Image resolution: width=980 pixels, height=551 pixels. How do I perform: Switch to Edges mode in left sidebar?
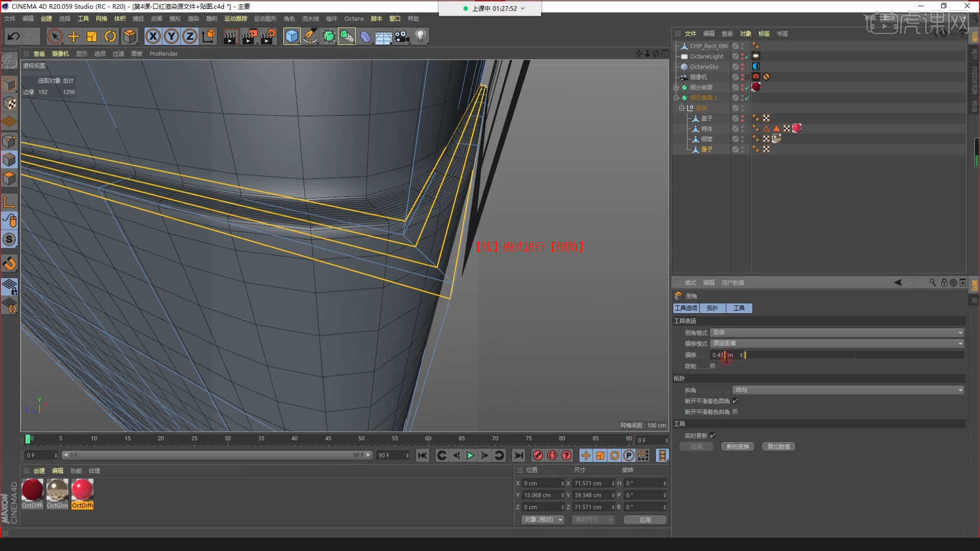click(x=9, y=160)
